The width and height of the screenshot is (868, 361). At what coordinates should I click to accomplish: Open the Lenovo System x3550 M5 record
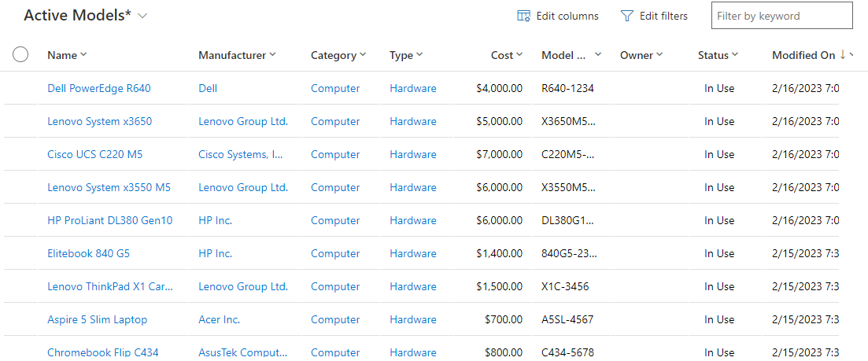tap(109, 187)
